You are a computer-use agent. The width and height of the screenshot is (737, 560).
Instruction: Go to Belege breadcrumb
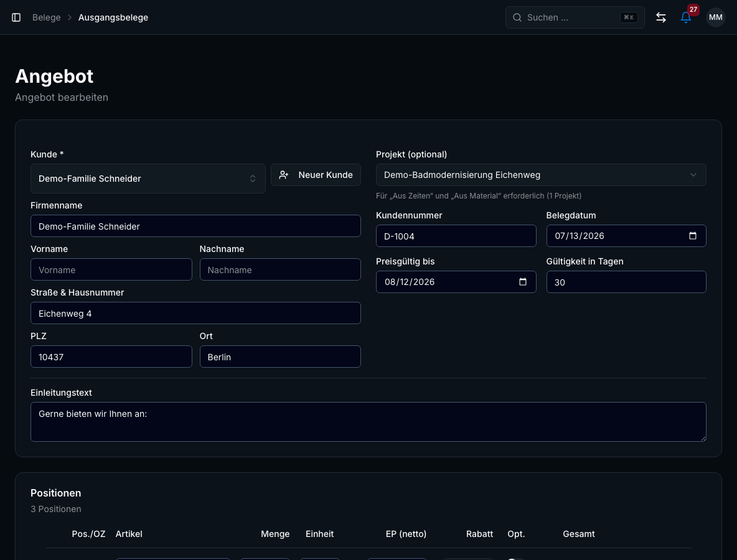tap(47, 17)
